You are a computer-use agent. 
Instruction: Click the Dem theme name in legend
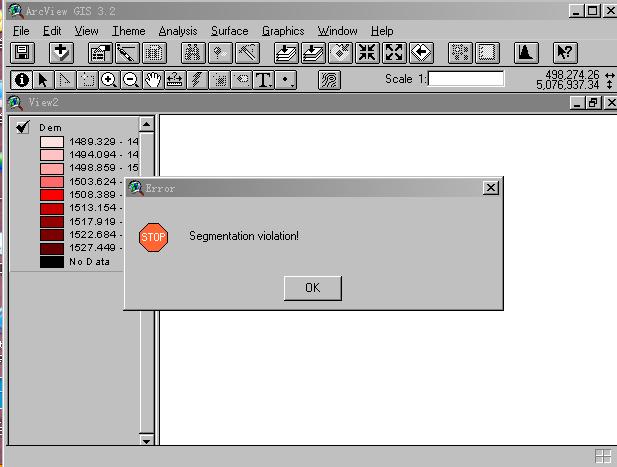pyautogui.click(x=50, y=127)
